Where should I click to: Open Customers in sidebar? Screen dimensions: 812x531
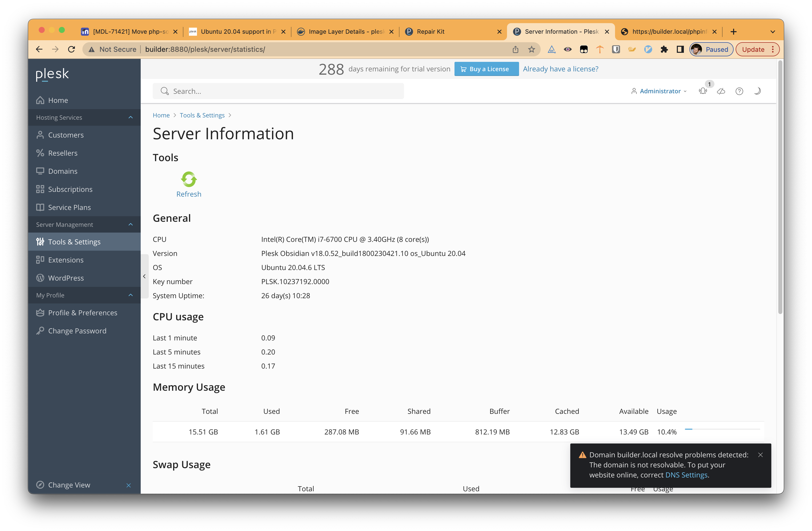[84, 135]
